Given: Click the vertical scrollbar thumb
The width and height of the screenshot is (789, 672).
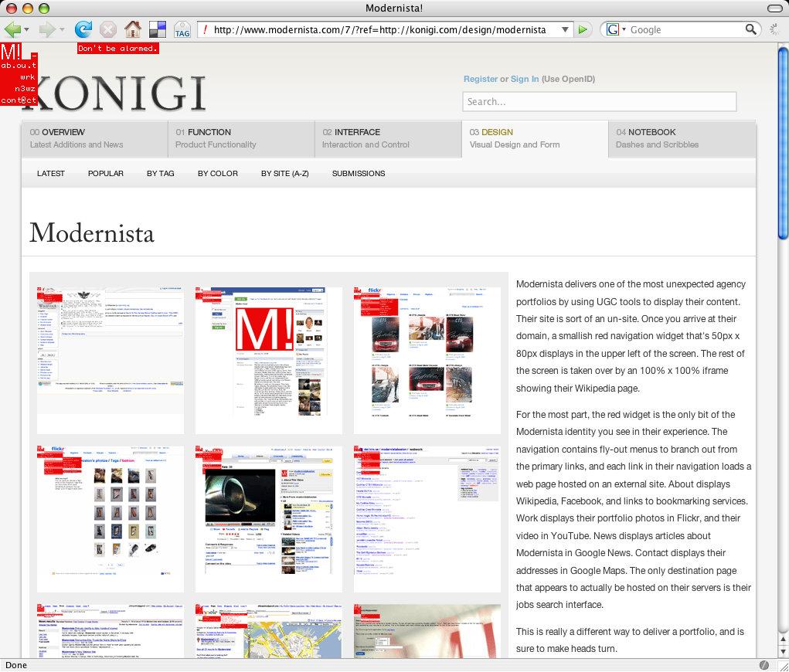Looking at the screenshot, I should coord(783,143).
